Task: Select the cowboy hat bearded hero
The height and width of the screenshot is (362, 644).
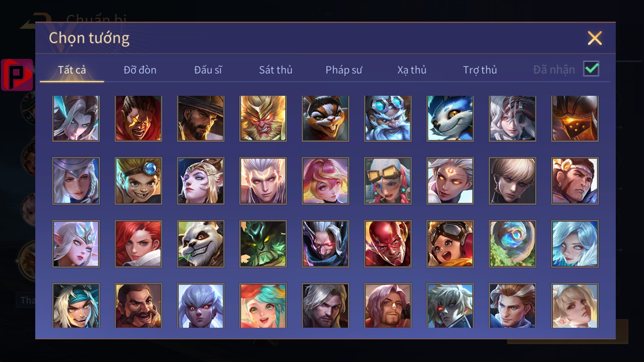Action: tap(201, 118)
